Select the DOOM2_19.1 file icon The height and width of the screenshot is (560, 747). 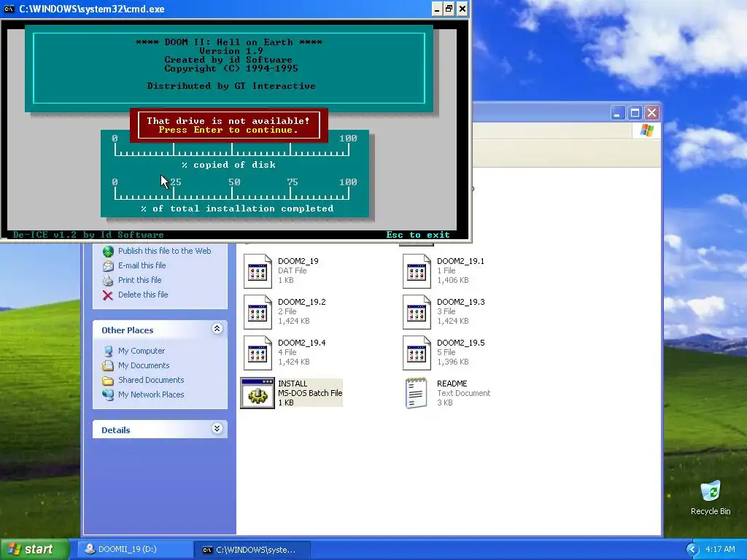click(417, 271)
